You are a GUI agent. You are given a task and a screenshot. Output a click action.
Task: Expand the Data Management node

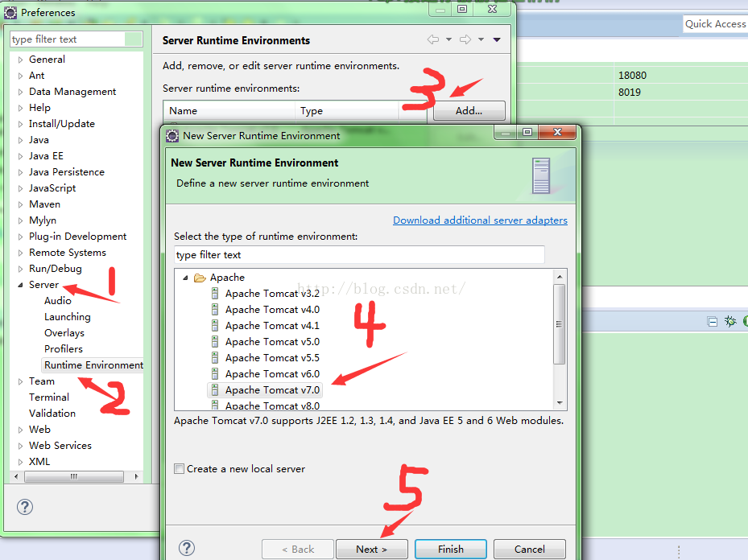click(20, 92)
